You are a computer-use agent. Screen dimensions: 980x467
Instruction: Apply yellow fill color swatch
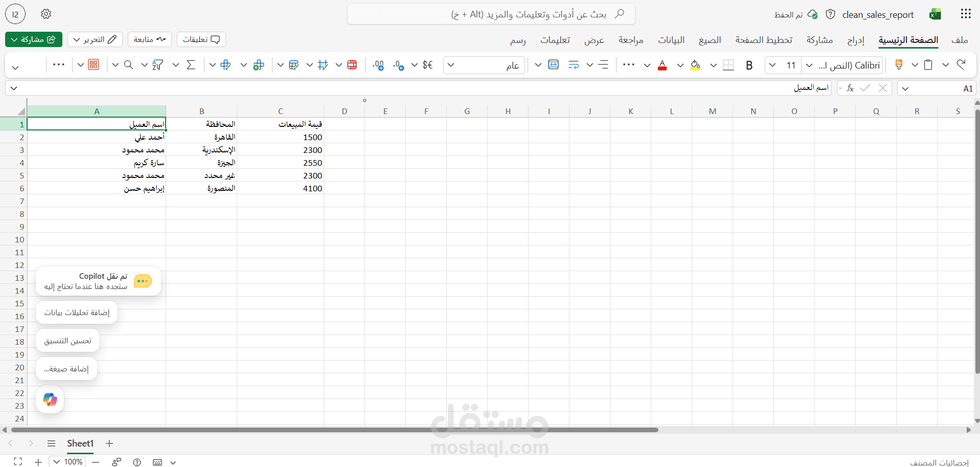pyautogui.click(x=695, y=65)
